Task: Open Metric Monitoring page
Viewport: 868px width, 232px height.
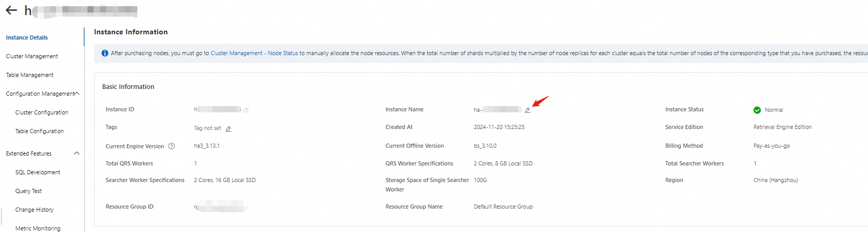Action: 38,228
